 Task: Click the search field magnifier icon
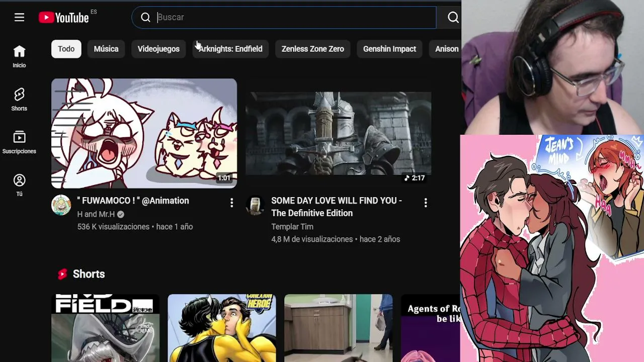145,18
